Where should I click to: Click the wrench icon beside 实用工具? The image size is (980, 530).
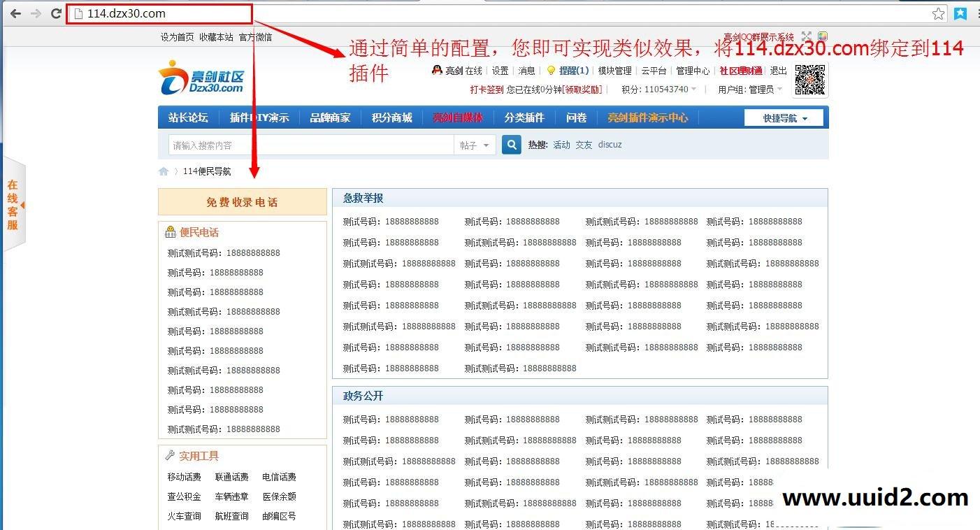[170, 455]
